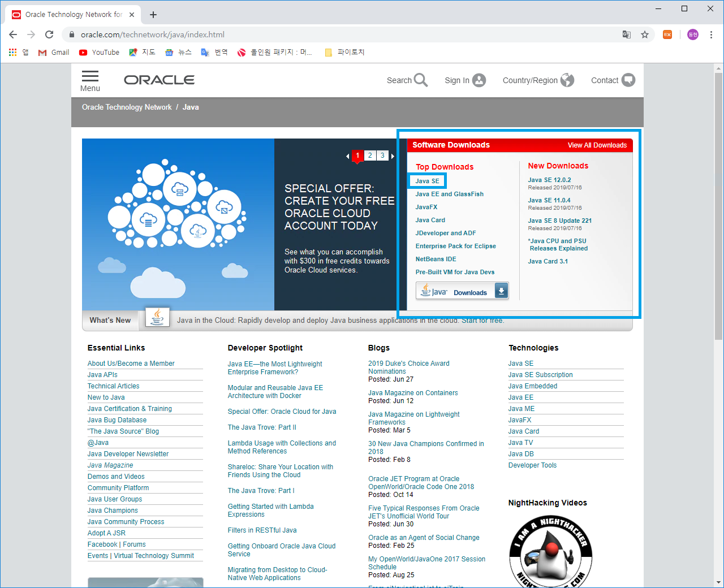
Task: Open NetBeans IDE download link
Action: click(436, 259)
